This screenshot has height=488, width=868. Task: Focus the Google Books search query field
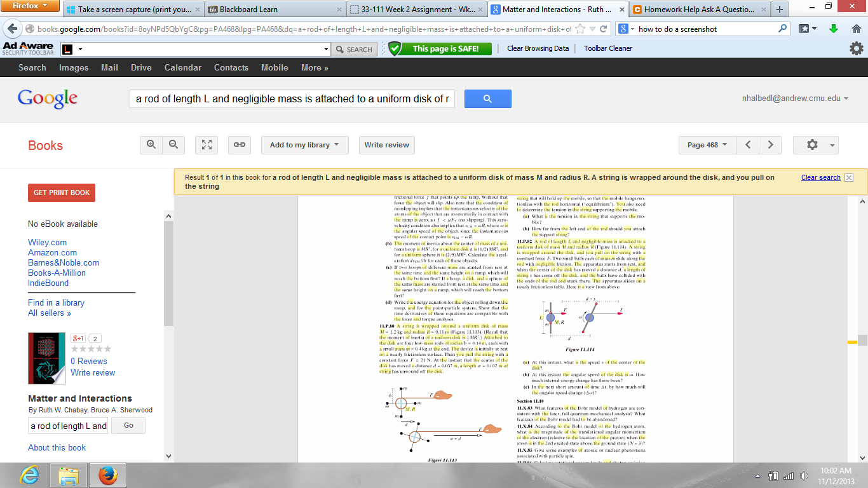(x=292, y=98)
